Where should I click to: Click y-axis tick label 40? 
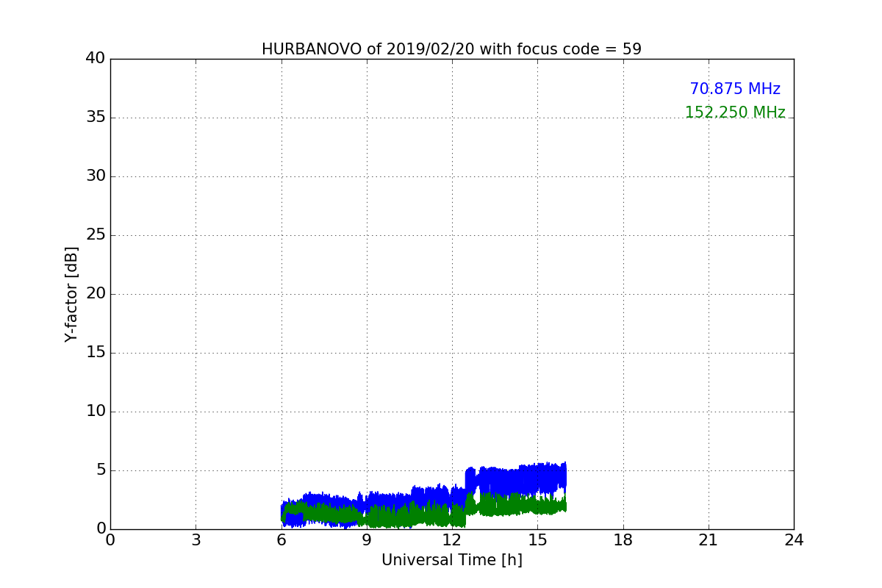coord(96,59)
